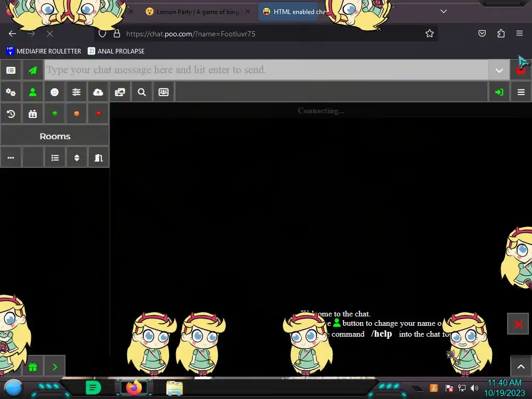Click the green paper plane send icon

pyautogui.click(x=33, y=70)
